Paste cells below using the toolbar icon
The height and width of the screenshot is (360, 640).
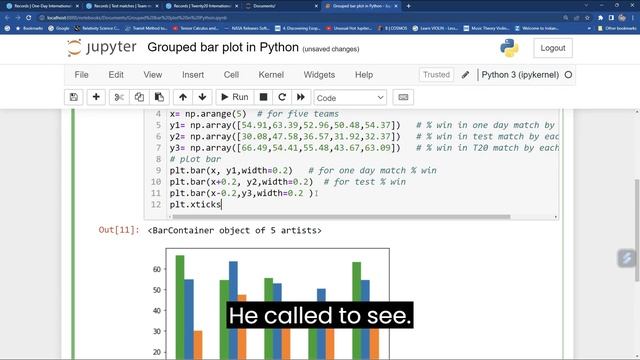coord(159,97)
